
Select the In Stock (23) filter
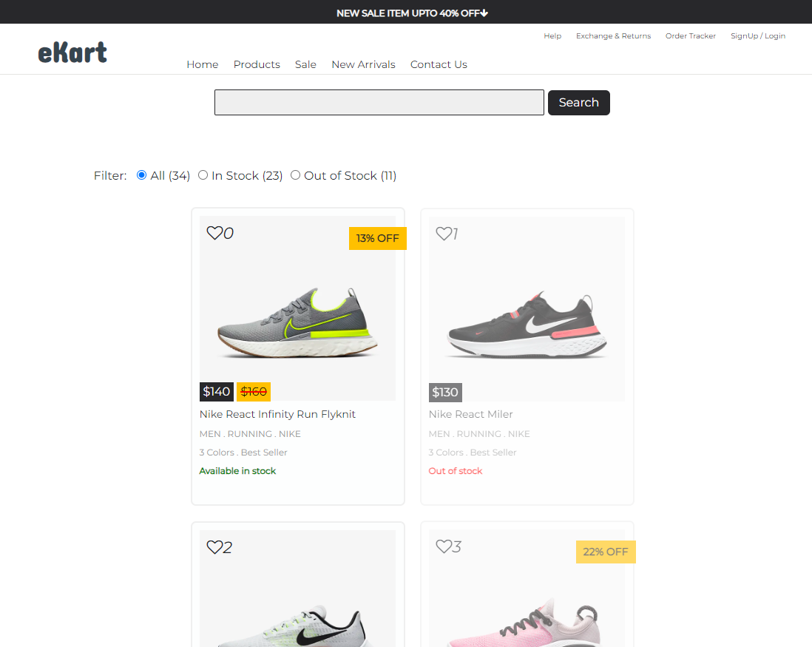coord(203,175)
